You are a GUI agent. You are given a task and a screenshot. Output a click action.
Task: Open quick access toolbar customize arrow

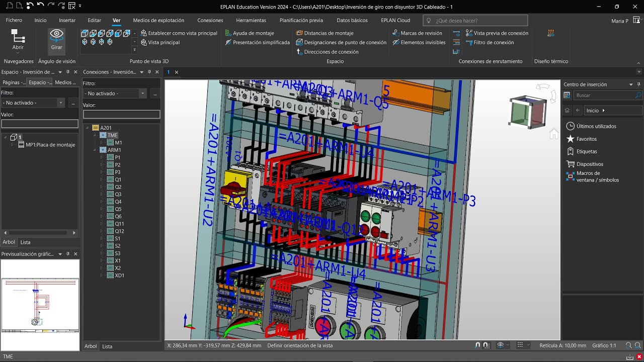click(x=80, y=7)
